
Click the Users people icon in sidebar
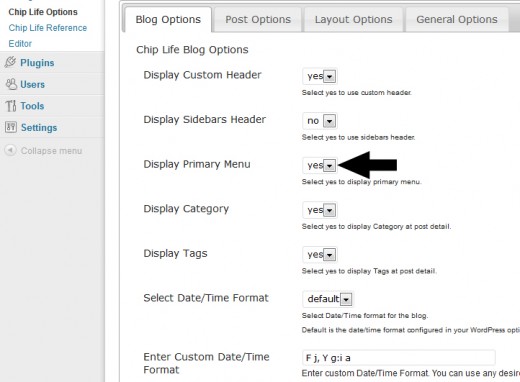(11, 84)
